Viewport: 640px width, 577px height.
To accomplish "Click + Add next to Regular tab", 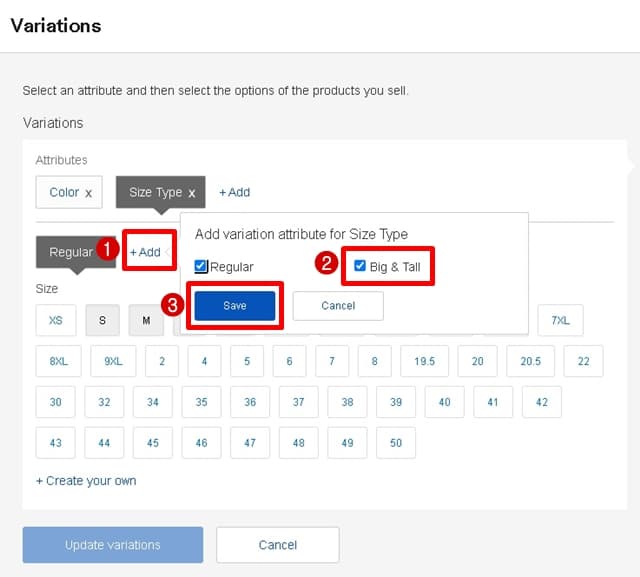I will click(x=146, y=252).
